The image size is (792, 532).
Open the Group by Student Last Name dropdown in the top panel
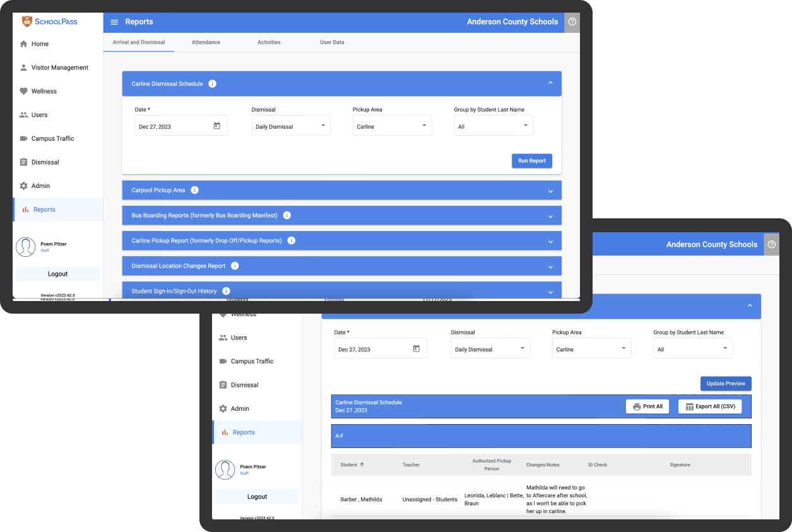494,126
